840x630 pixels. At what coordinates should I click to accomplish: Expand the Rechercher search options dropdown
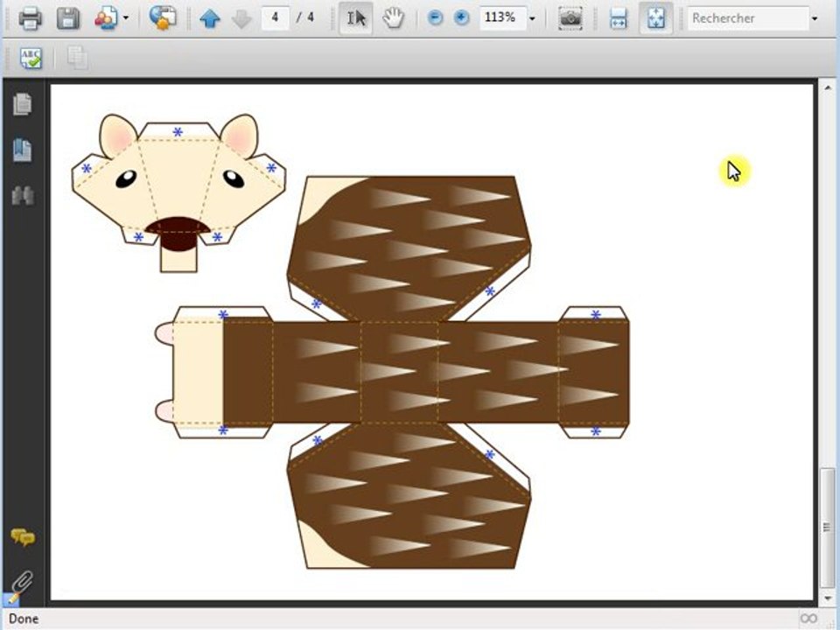pyautogui.click(x=815, y=17)
